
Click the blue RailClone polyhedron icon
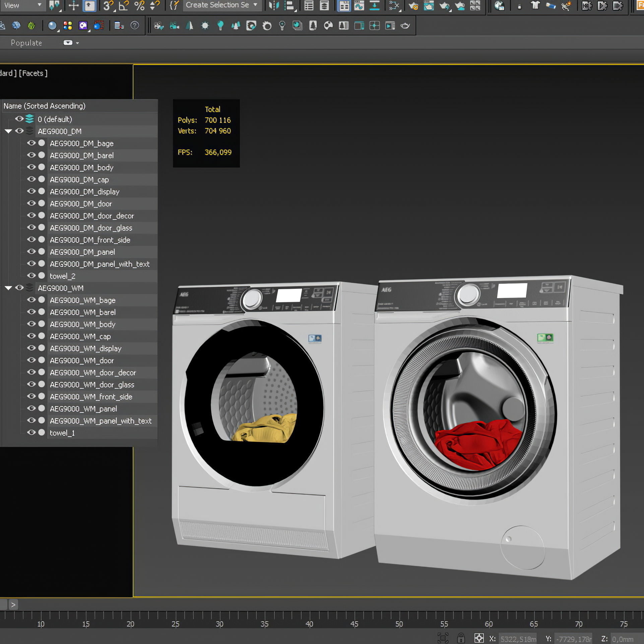coord(16,25)
